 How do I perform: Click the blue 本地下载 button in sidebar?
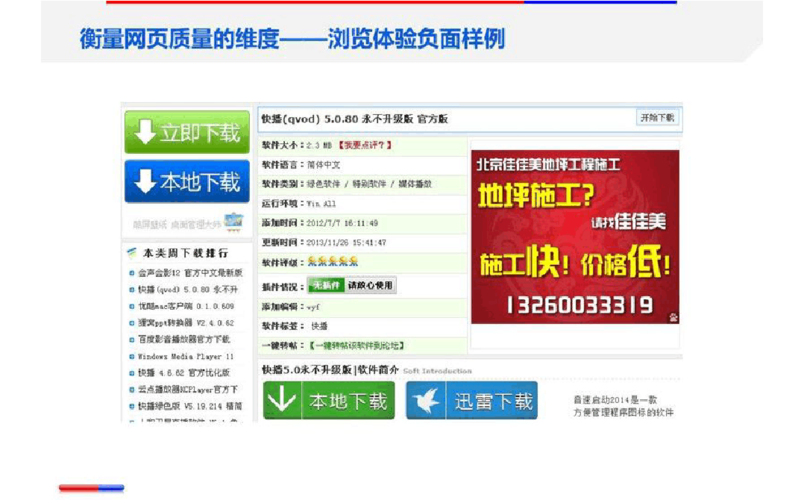187,181
